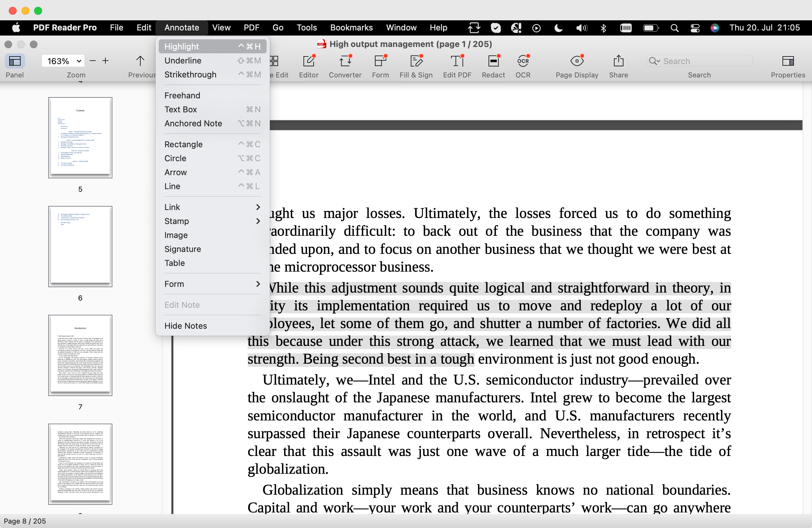Choose Strikethrough annotation
The width and height of the screenshot is (812, 528).
(212, 74)
